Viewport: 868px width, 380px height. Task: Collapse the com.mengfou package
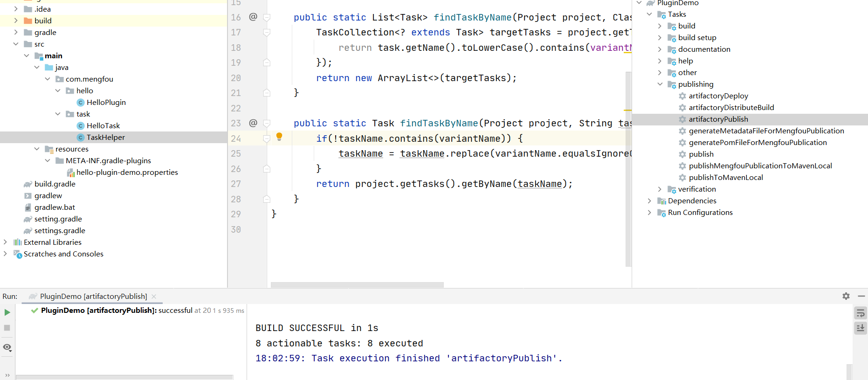click(48, 79)
